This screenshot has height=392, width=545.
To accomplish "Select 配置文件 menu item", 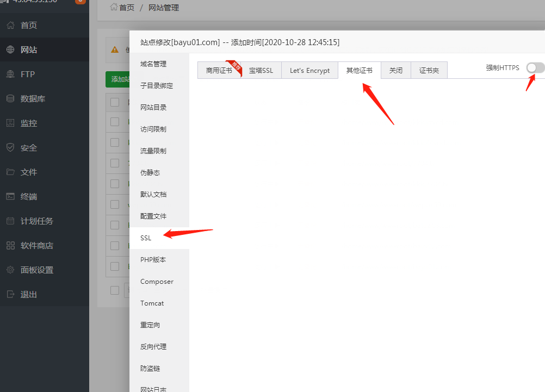I will (159, 216).
